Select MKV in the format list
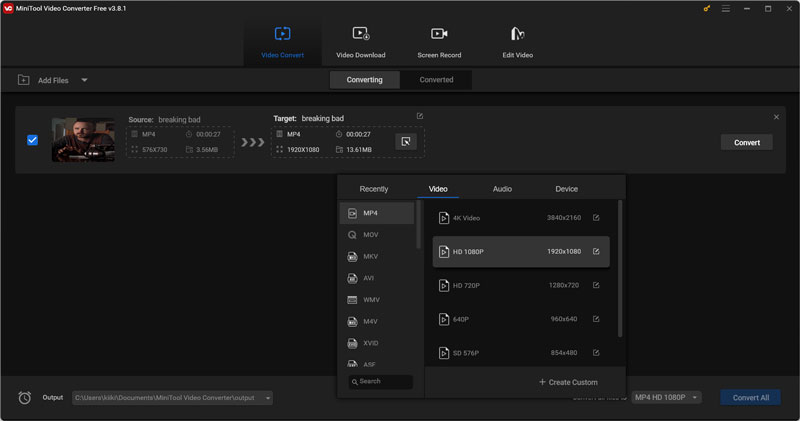Image resolution: width=800 pixels, height=421 pixels. tap(377, 257)
